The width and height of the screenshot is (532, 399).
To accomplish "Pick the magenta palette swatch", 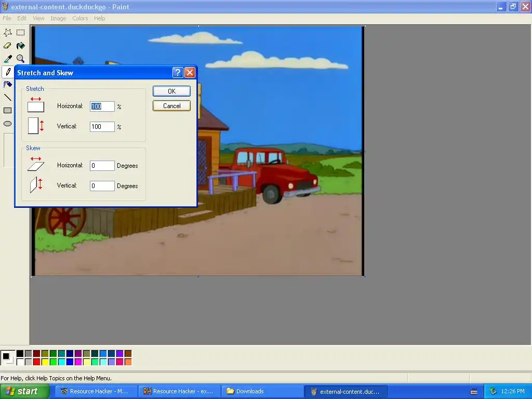I will [x=78, y=362].
